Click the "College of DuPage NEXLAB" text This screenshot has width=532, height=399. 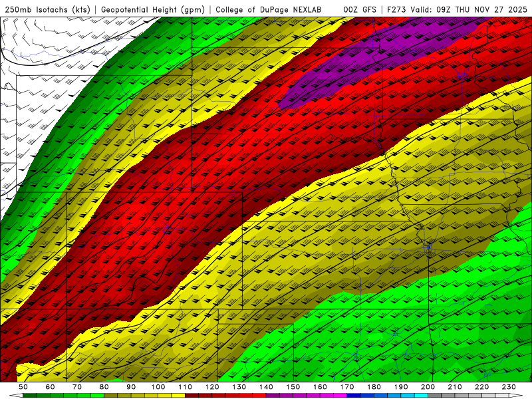tap(268, 10)
